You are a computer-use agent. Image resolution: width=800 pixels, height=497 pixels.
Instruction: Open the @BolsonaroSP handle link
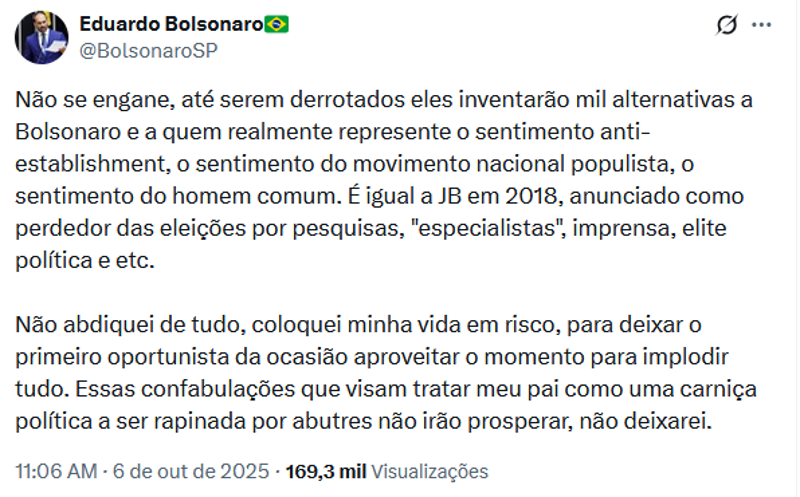tap(149, 50)
